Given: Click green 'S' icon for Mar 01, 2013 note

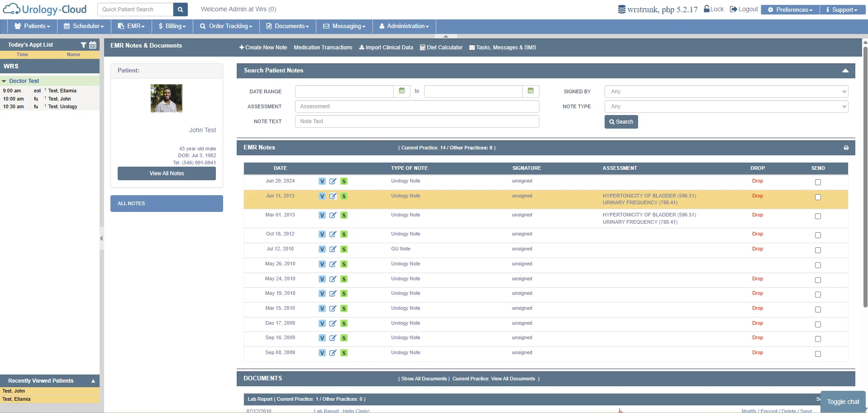Looking at the screenshot, I should (x=344, y=215).
